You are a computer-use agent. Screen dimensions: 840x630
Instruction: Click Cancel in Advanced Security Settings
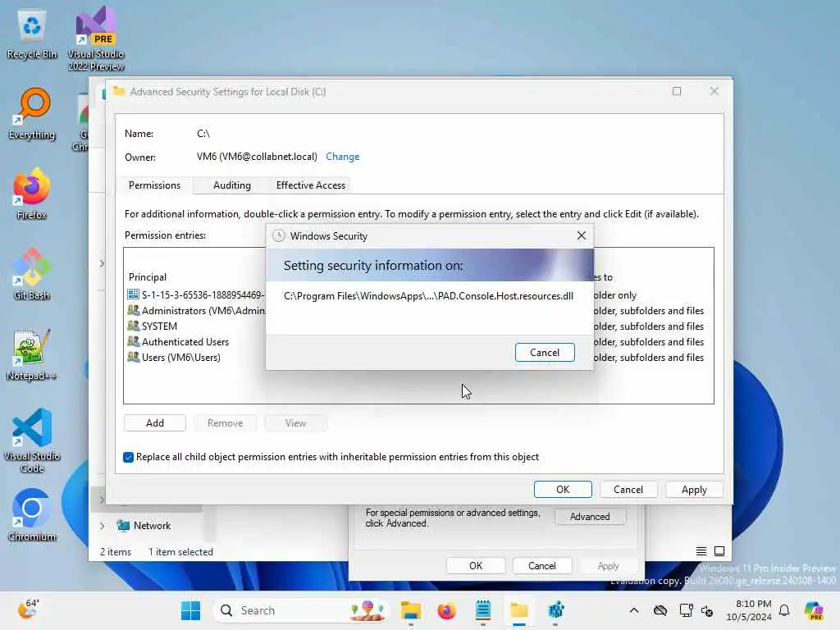pyautogui.click(x=628, y=490)
